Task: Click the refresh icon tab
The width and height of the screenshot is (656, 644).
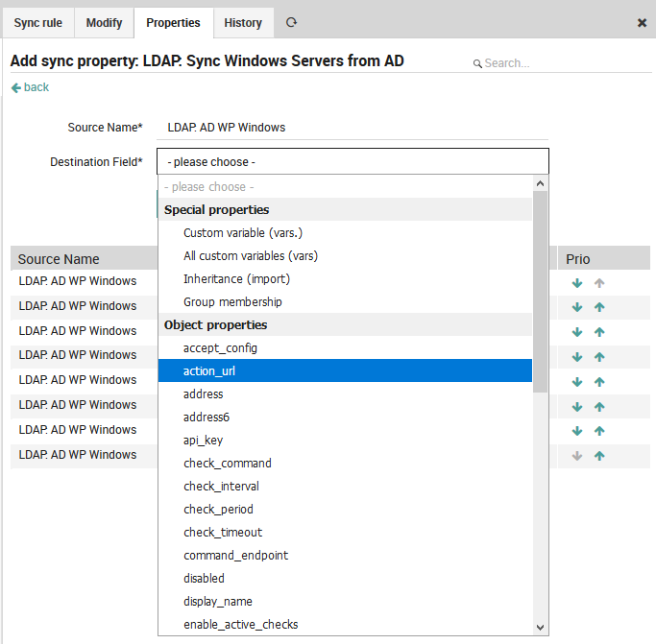Action: [291, 22]
